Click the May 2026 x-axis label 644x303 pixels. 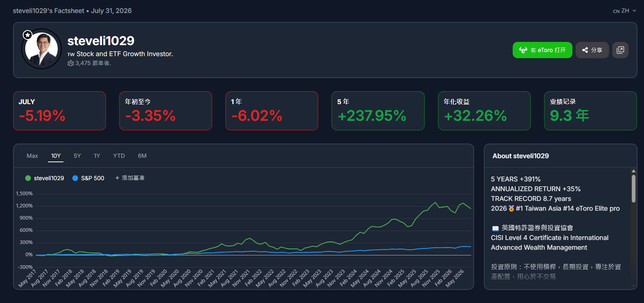tap(455, 278)
